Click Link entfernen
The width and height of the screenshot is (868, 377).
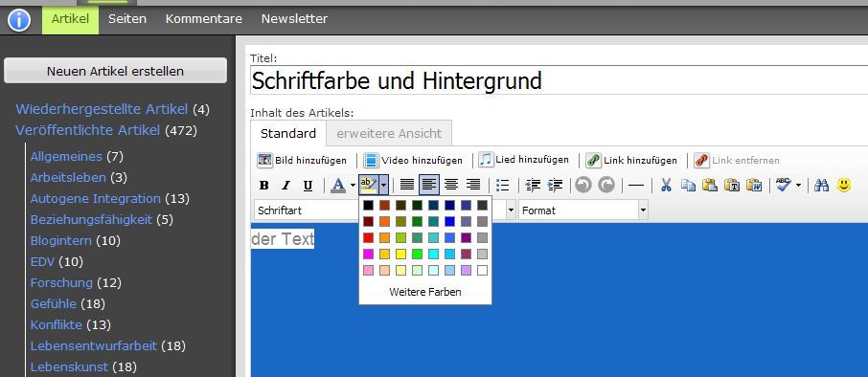click(x=737, y=161)
